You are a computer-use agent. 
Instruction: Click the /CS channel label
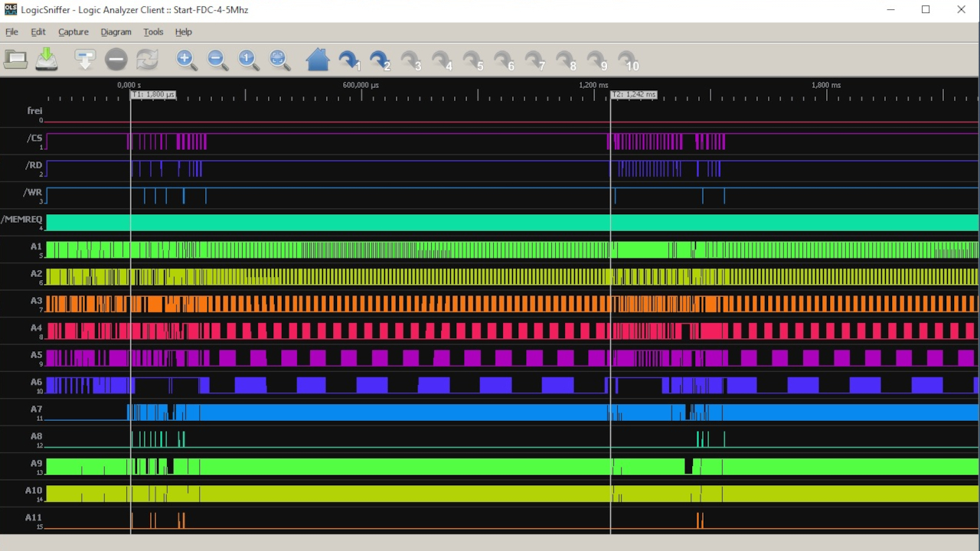point(34,139)
